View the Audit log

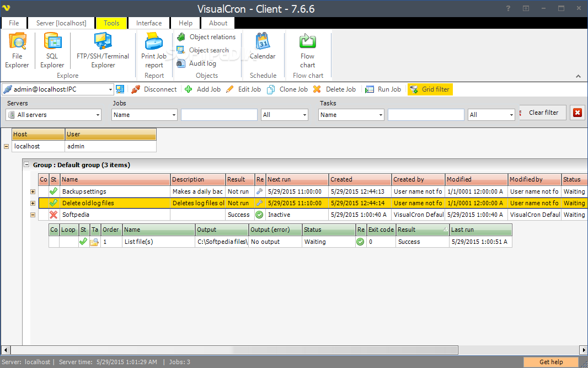pyautogui.click(x=196, y=63)
